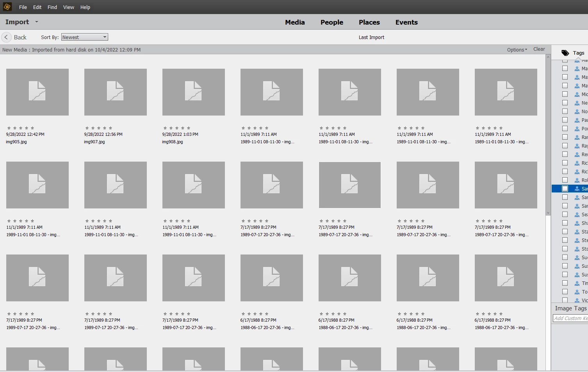Tick the checkbox in the highlighted tag row

[x=565, y=189]
